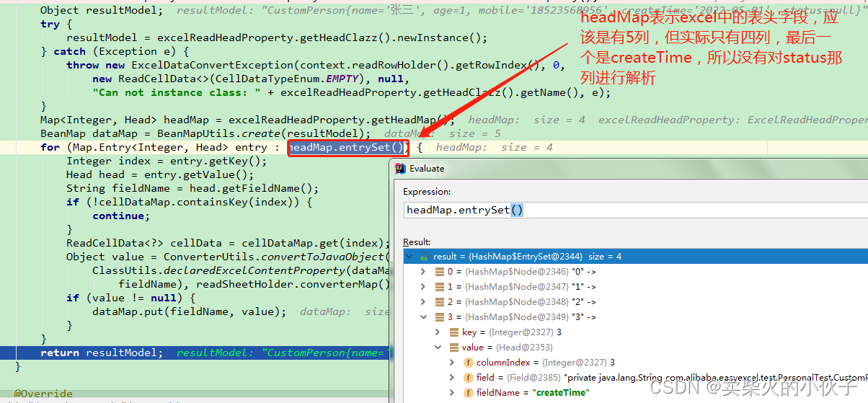Click the Expression: label

(x=427, y=192)
